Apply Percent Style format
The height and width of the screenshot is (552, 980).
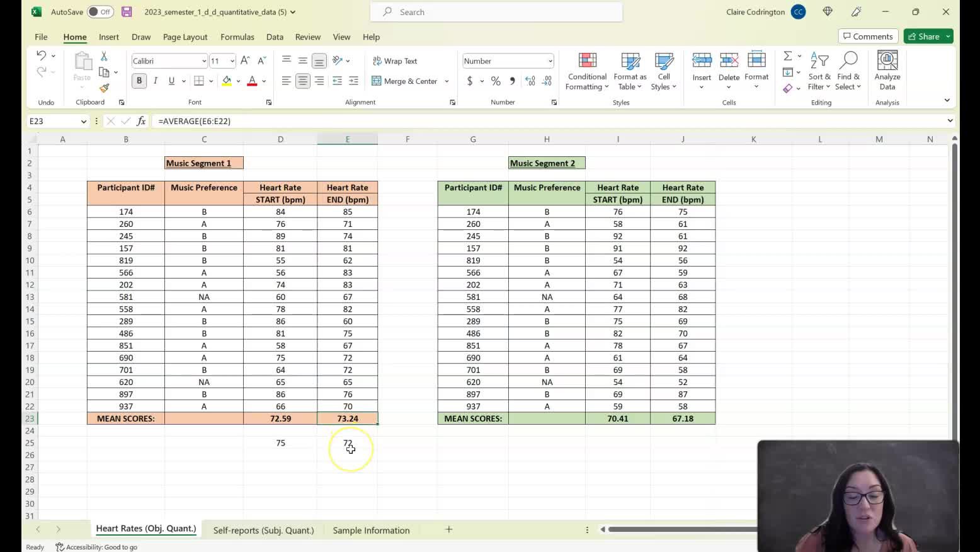point(496,81)
